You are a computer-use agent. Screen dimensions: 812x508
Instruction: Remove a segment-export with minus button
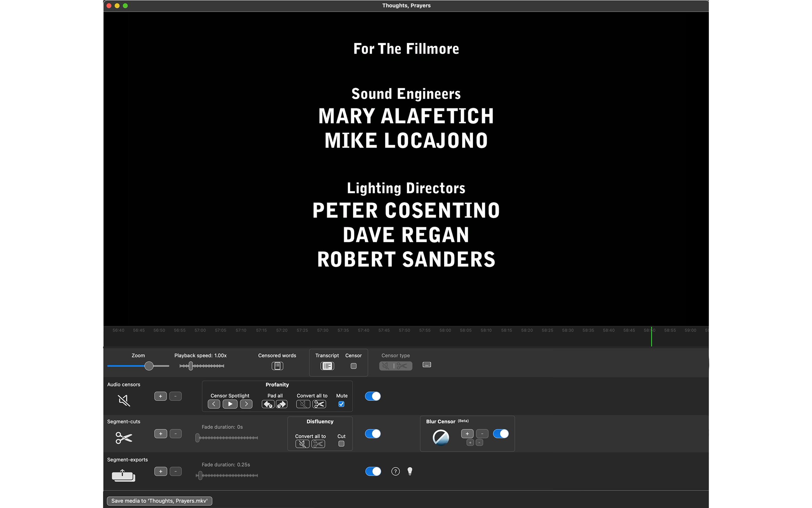click(175, 471)
